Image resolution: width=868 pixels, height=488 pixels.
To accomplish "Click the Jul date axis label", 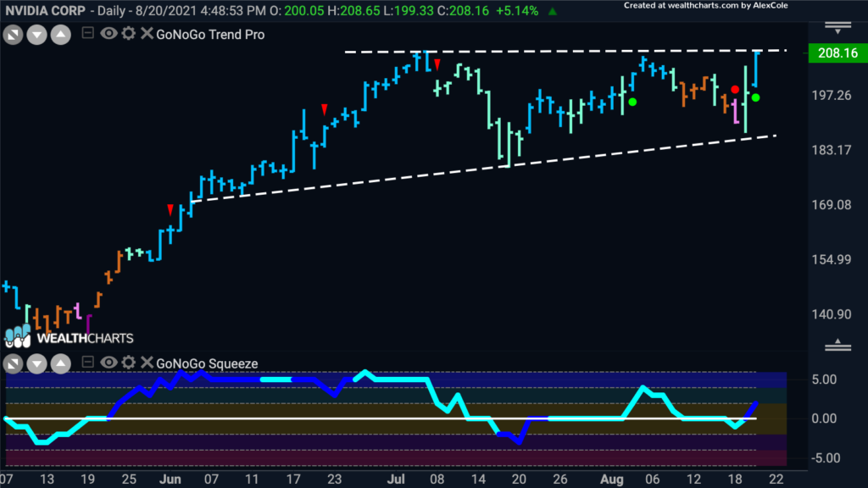I will point(396,480).
